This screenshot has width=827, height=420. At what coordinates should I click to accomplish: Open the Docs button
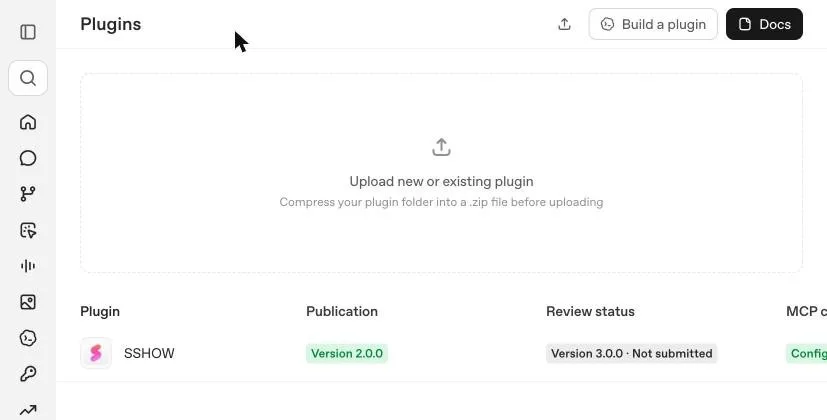(764, 24)
